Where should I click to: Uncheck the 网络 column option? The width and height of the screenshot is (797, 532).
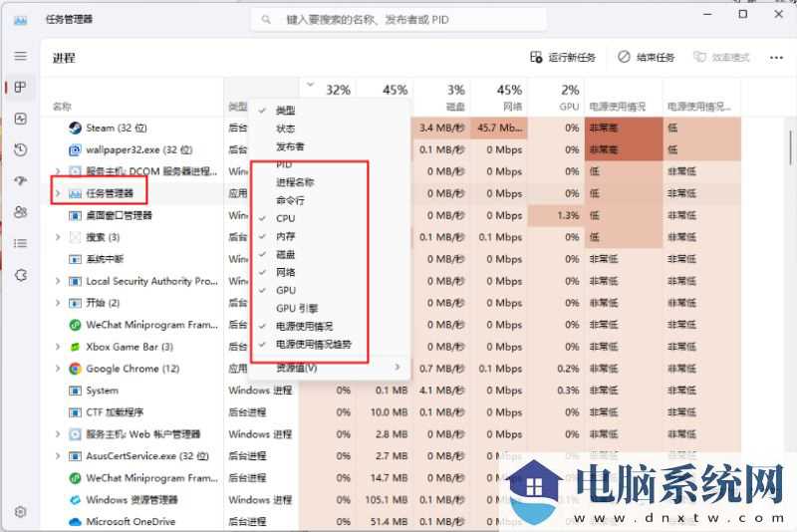pyautogui.click(x=329, y=272)
